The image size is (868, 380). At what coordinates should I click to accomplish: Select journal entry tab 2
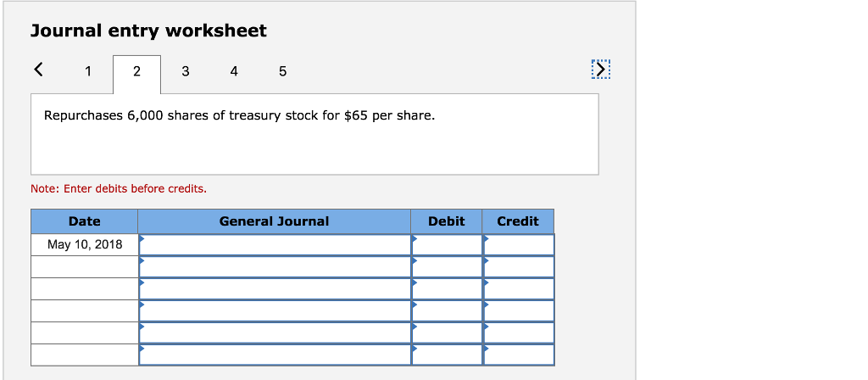tap(136, 71)
